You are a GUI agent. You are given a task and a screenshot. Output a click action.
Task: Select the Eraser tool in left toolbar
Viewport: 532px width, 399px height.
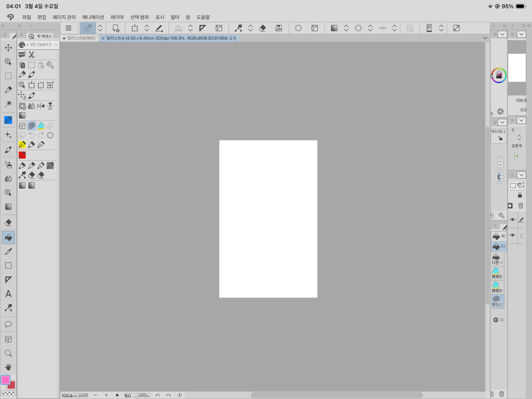[x=8, y=222]
